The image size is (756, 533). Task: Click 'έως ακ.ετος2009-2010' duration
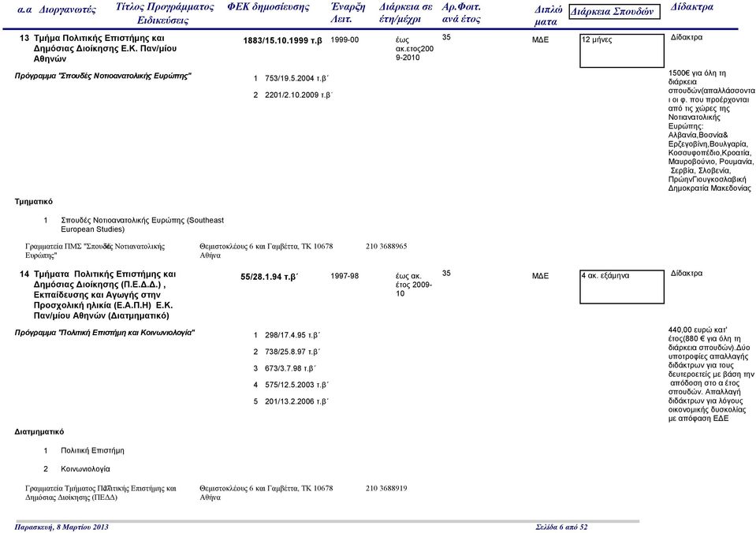415,48
